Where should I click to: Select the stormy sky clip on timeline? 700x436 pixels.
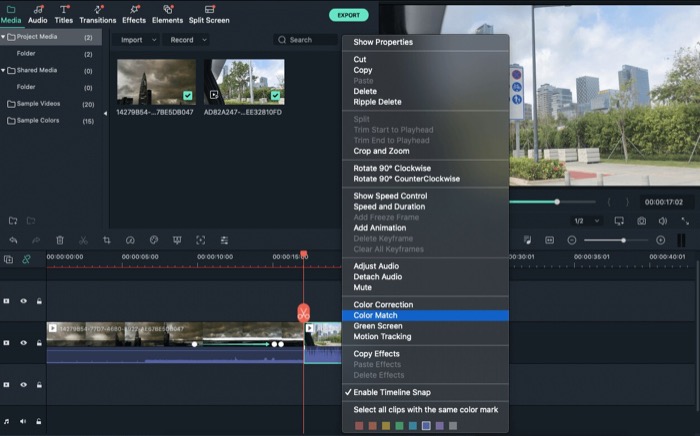pyautogui.click(x=175, y=343)
